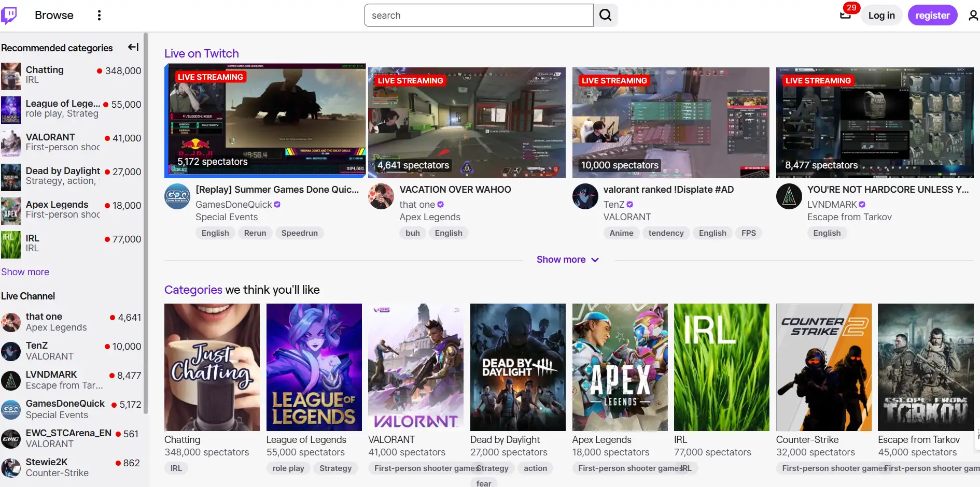Open the Dead by Daylight category cover

(518, 367)
